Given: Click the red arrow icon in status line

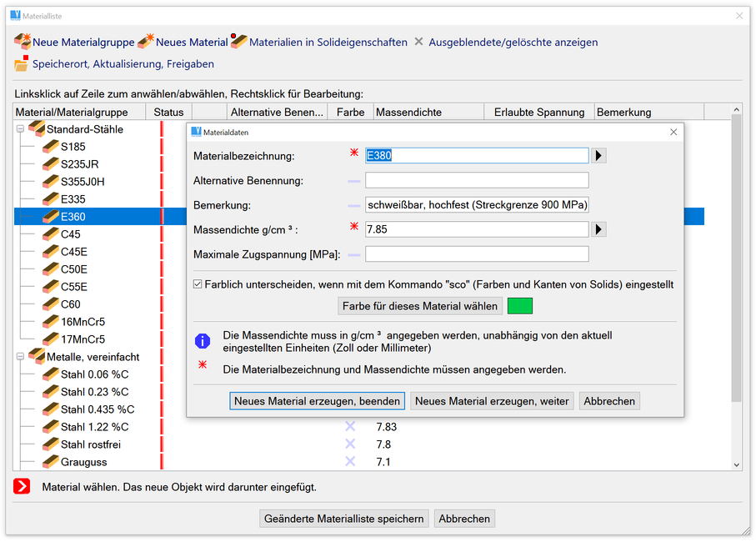Looking at the screenshot, I should (x=23, y=486).
